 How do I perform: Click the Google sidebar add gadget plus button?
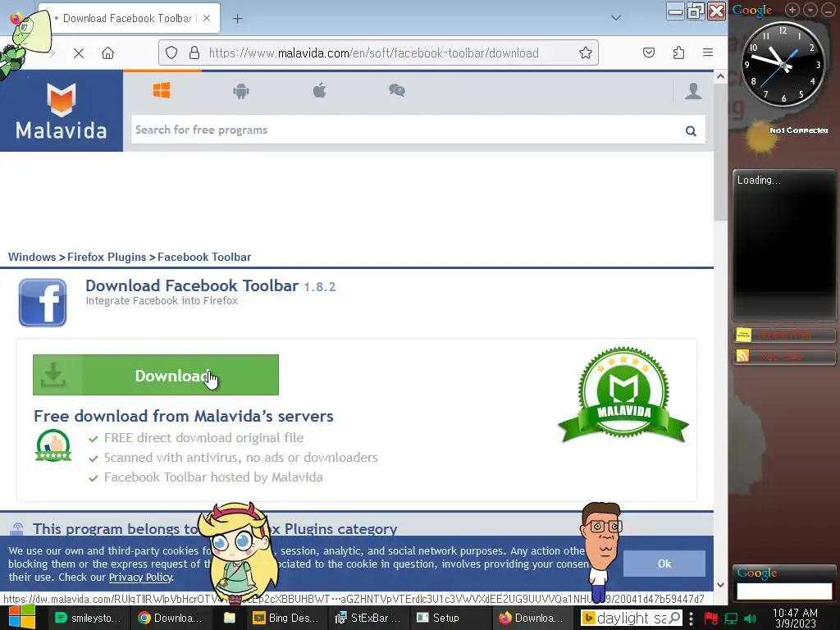coord(792,10)
